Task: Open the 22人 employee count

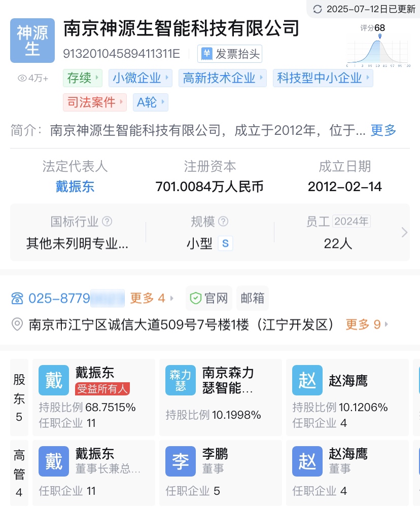Action: tap(338, 243)
